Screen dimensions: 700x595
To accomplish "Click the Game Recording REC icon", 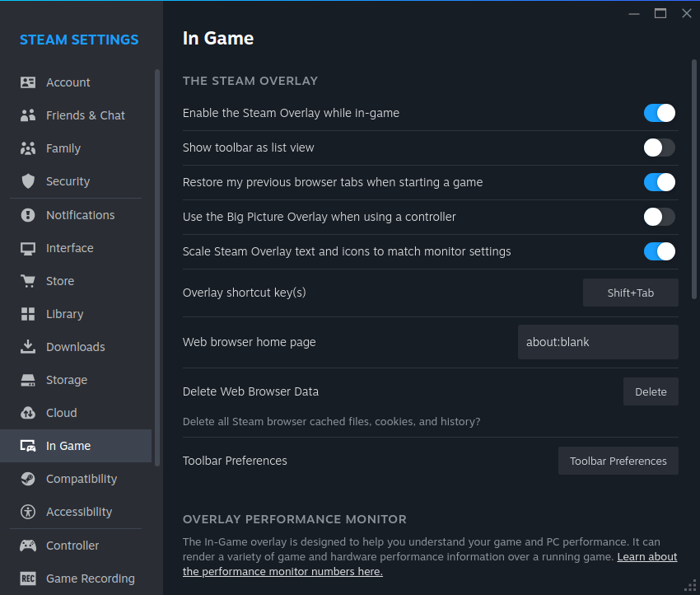I will coord(28,579).
